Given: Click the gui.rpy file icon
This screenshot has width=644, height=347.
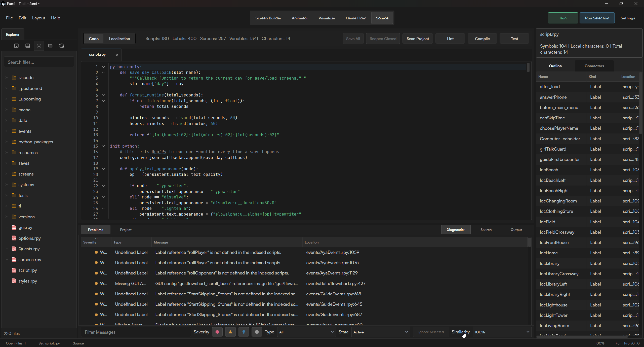Looking at the screenshot, I should pyautogui.click(x=14, y=227).
